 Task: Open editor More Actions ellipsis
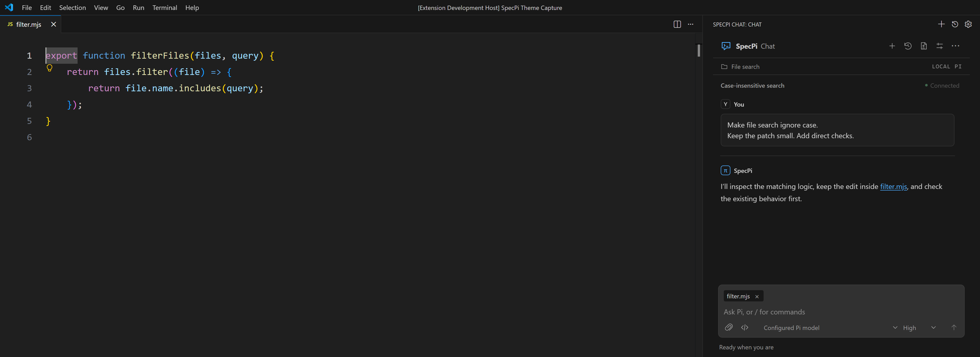(x=691, y=24)
